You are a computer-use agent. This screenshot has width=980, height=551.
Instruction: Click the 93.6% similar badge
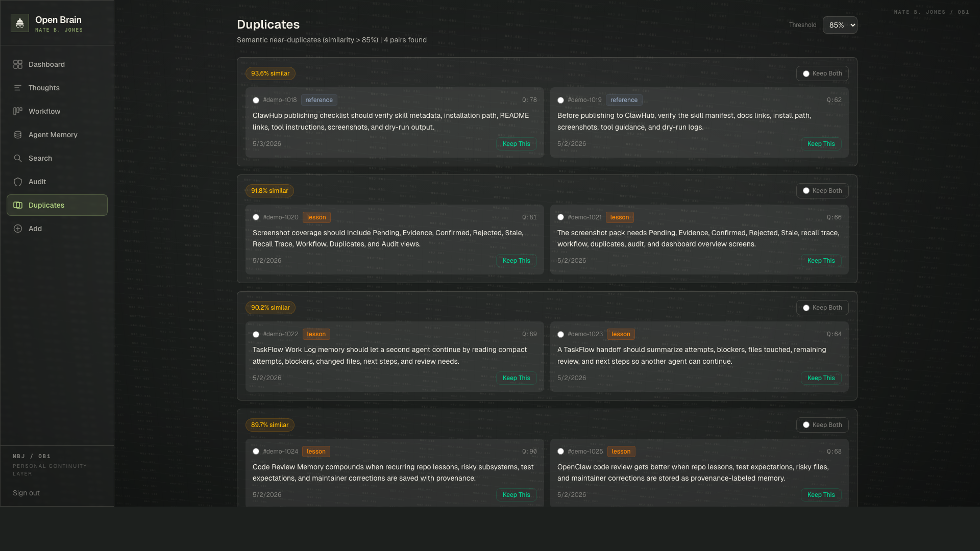tap(270, 73)
